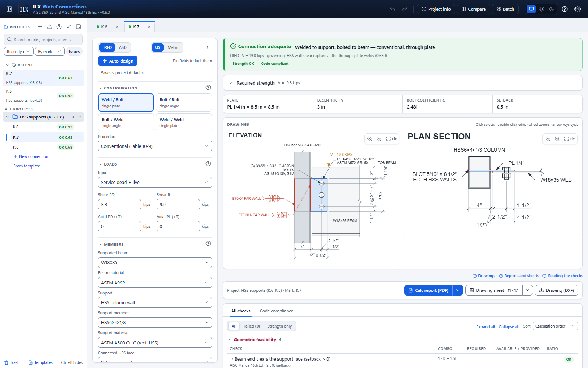Click the Shear RL input field
This screenshot has height=368, width=588.
178,204
